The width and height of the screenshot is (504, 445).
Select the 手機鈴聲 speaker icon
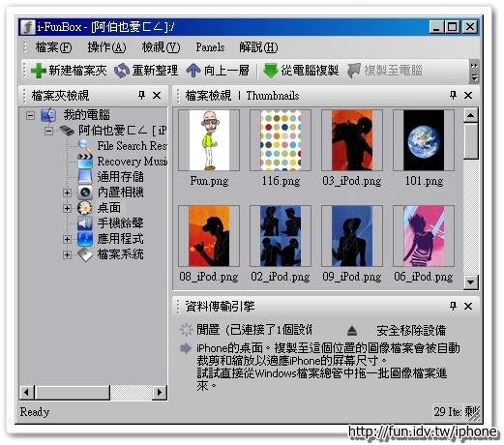tap(85, 223)
